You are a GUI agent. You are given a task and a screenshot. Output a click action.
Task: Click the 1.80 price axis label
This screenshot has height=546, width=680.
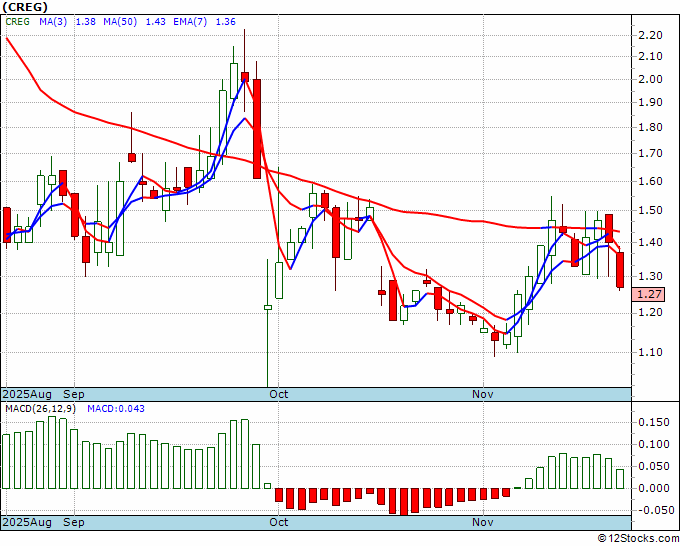pyautogui.click(x=650, y=127)
